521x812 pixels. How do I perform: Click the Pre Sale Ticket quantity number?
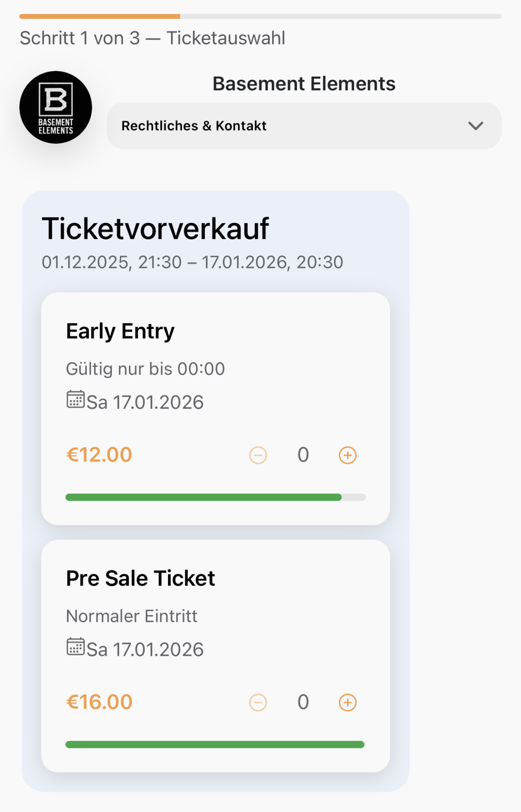click(x=303, y=702)
